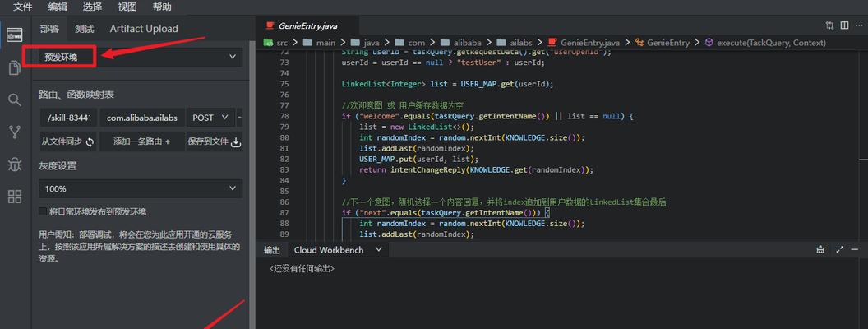Viewport: 868px width, 329px height.
Task: Click the com.alibaba.ailabs function field
Action: [x=142, y=118]
